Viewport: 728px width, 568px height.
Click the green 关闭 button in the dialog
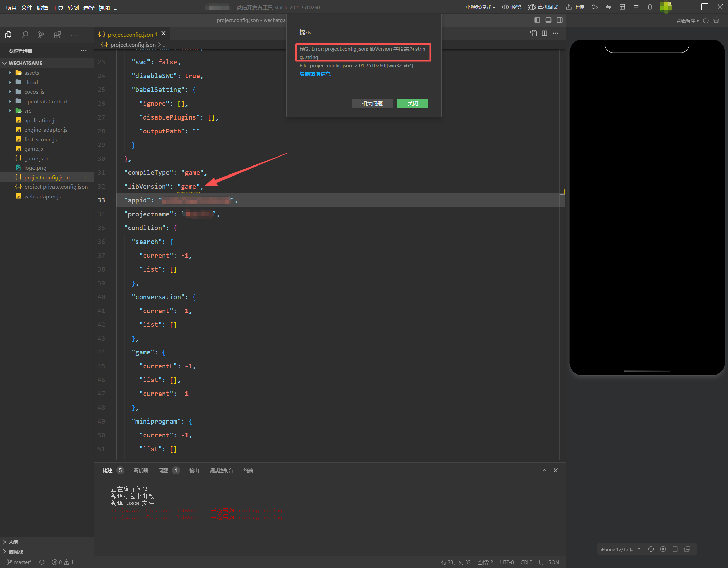point(412,104)
